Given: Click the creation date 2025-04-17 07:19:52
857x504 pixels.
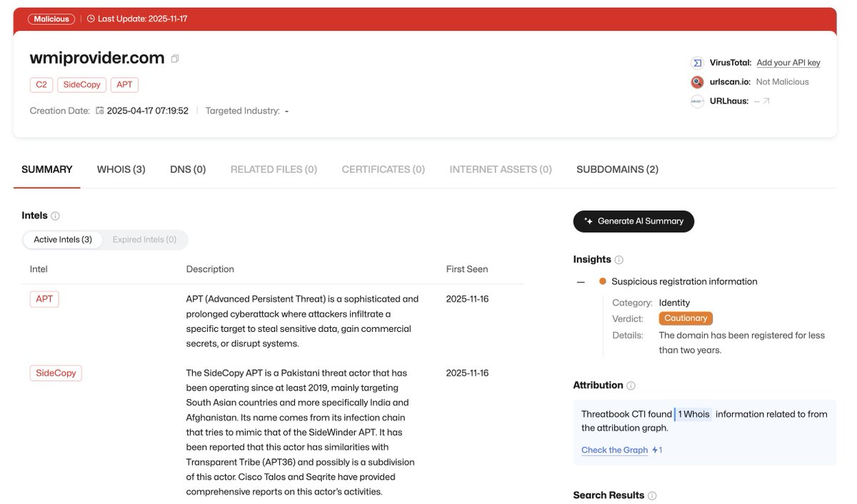Looking at the screenshot, I should tap(148, 111).
